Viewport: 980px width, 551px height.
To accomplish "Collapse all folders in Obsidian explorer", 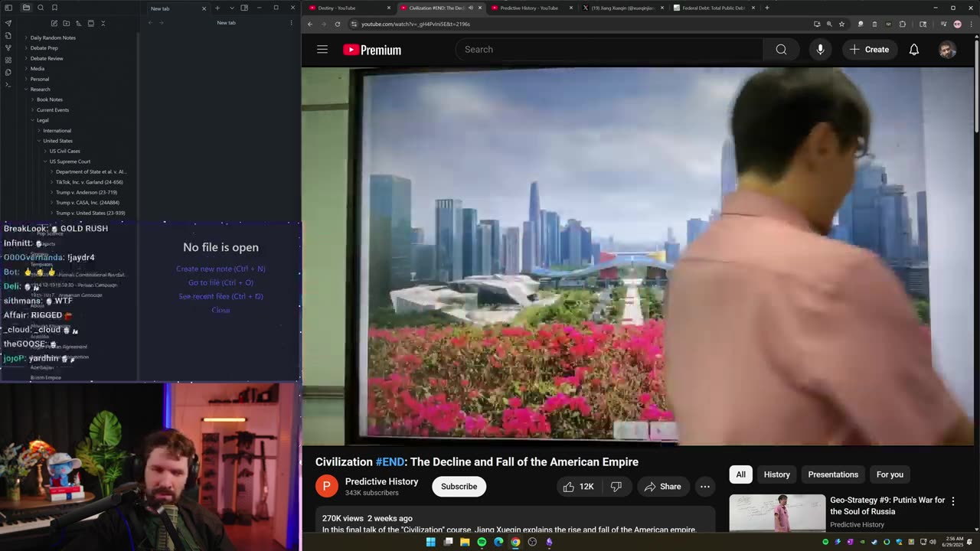I will point(103,23).
